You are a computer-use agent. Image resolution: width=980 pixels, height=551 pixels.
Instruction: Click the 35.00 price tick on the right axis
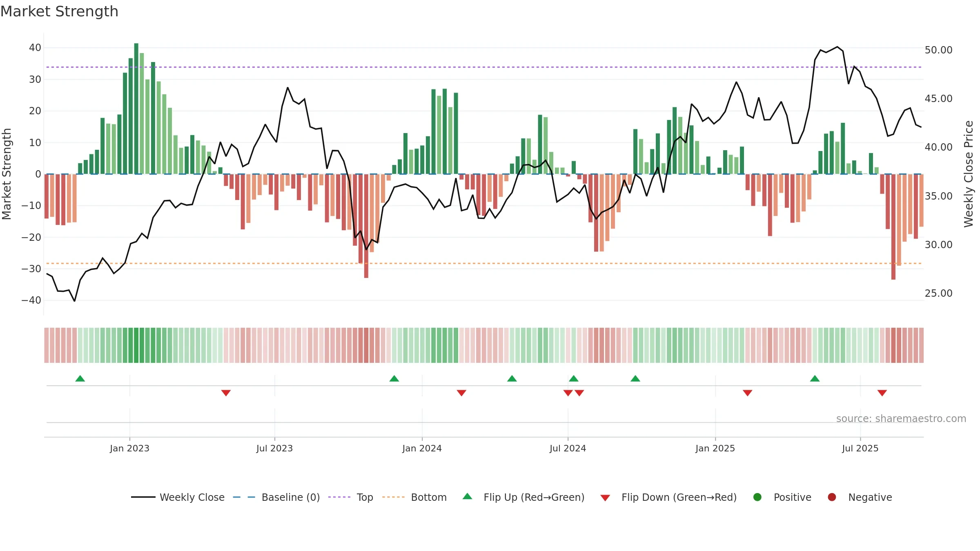tap(938, 196)
